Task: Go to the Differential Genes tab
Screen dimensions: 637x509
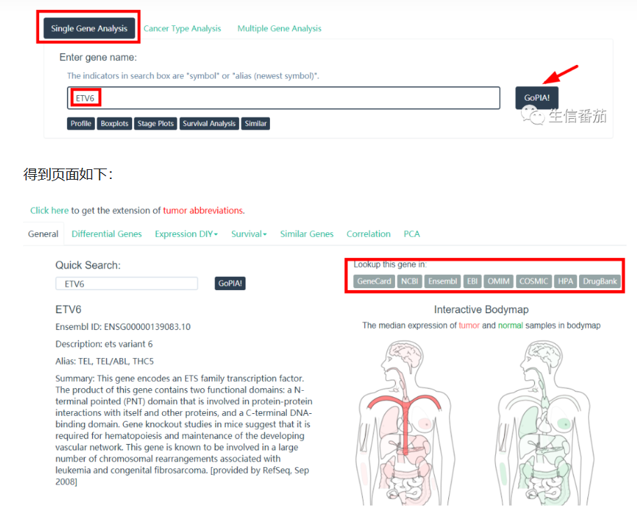Action: 107,234
